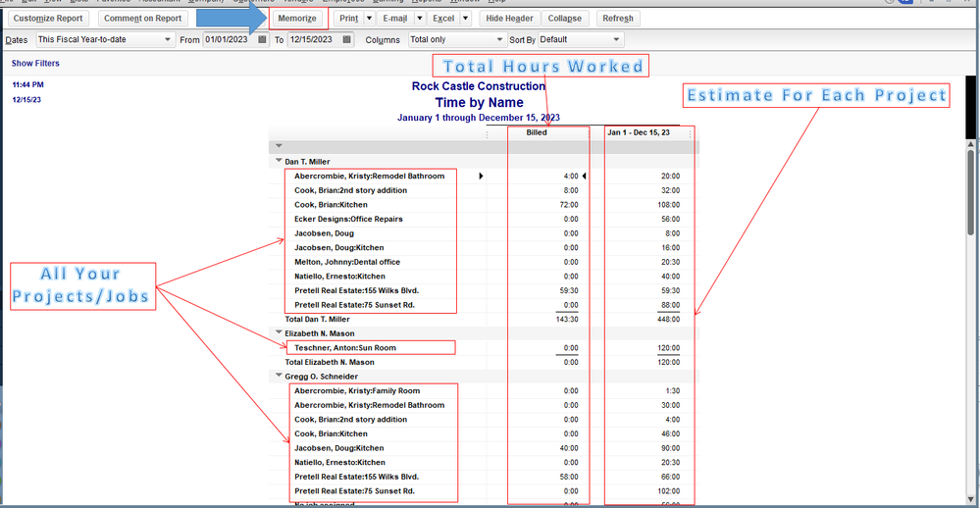Click the Excel button

443,18
